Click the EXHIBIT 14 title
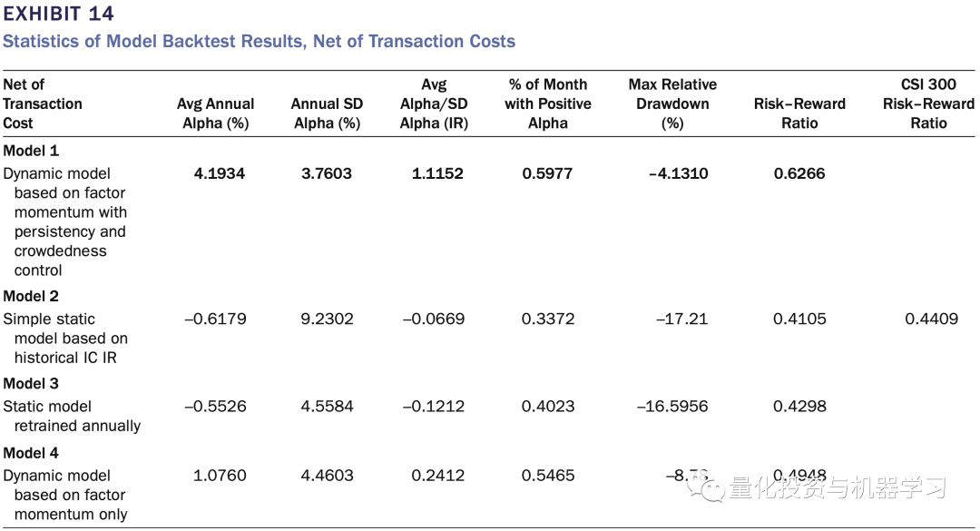The width and height of the screenshot is (980, 531). [59, 14]
